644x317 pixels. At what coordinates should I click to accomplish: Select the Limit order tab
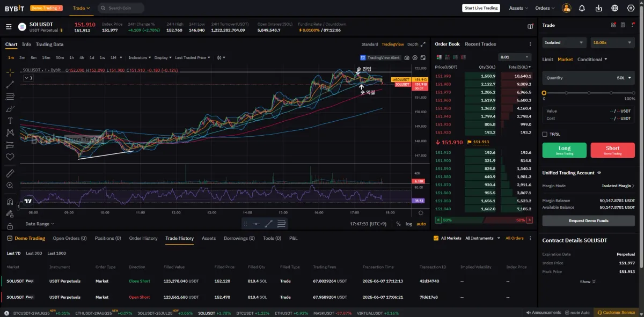point(547,60)
